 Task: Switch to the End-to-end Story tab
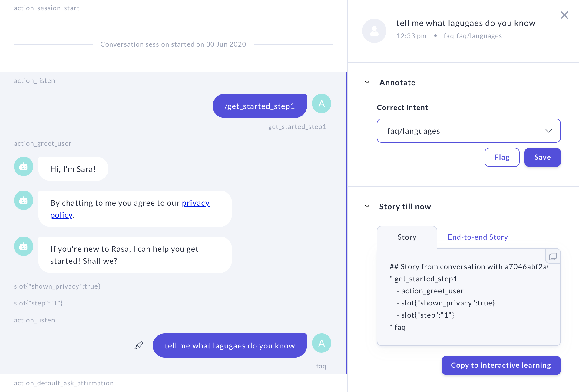click(x=478, y=237)
